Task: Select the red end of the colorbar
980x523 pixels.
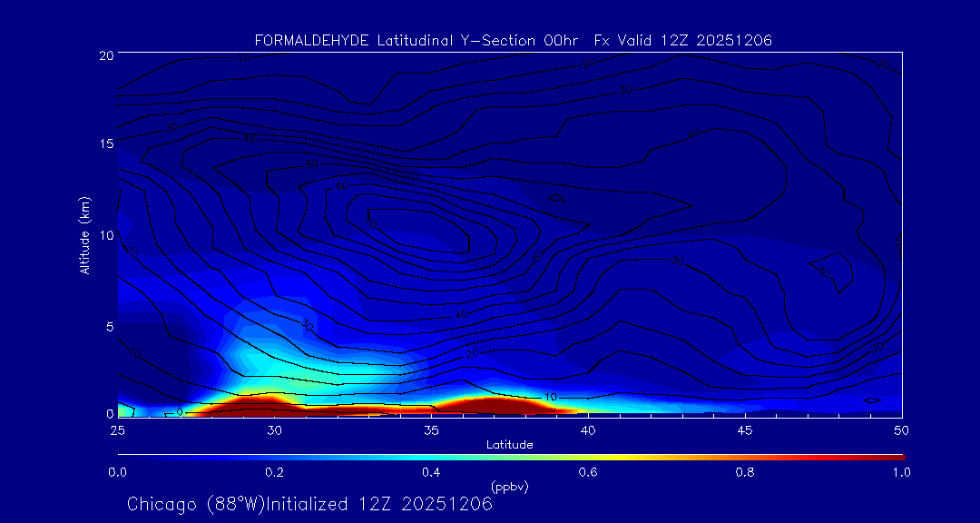Action: (x=894, y=456)
